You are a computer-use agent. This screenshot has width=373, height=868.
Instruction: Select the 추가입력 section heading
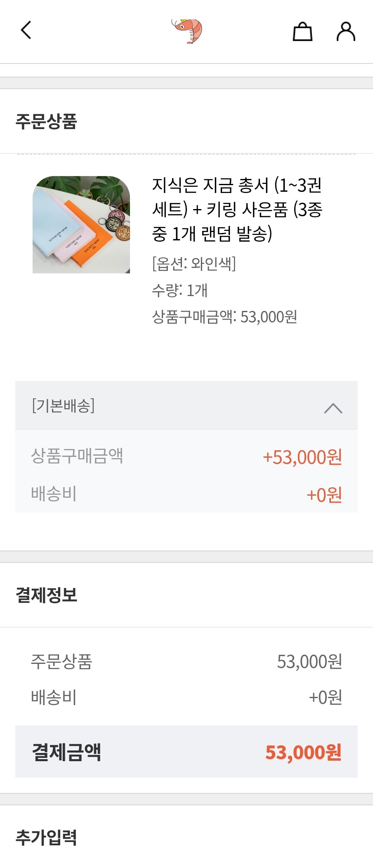tap(46, 837)
